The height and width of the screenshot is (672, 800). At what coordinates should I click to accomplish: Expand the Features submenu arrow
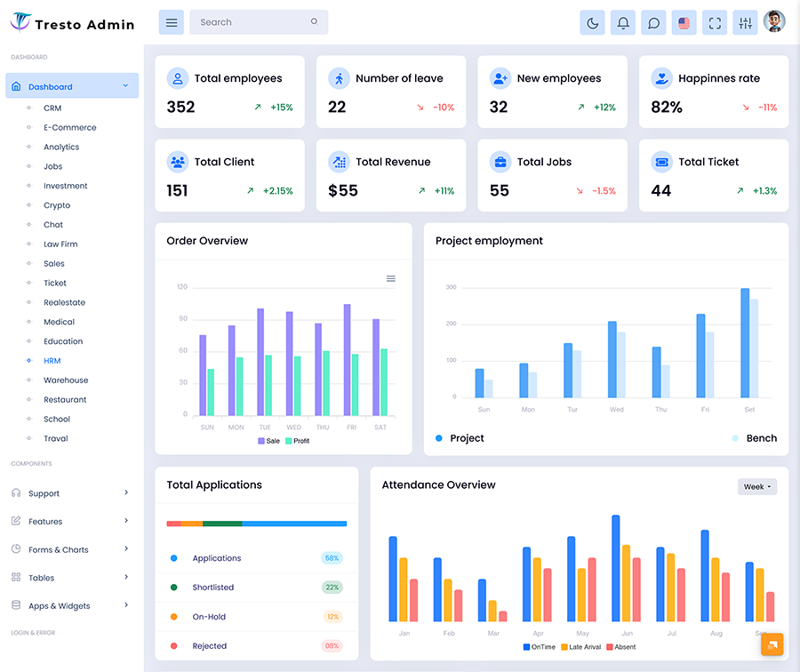pyautogui.click(x=126, y=521)
